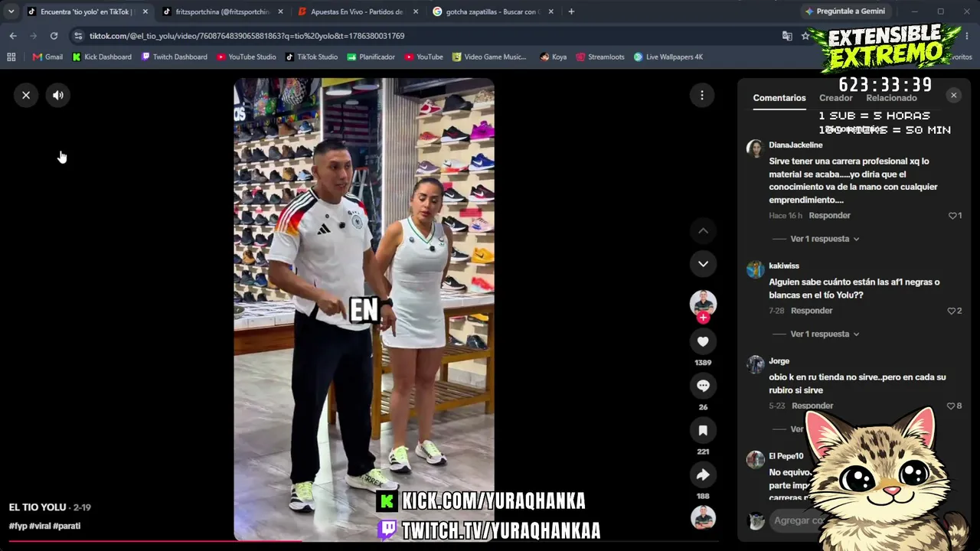The image size is (980, 551).
Task: Open the #viral hashtag
Action: pyautogui.click(x=40, y=526)
